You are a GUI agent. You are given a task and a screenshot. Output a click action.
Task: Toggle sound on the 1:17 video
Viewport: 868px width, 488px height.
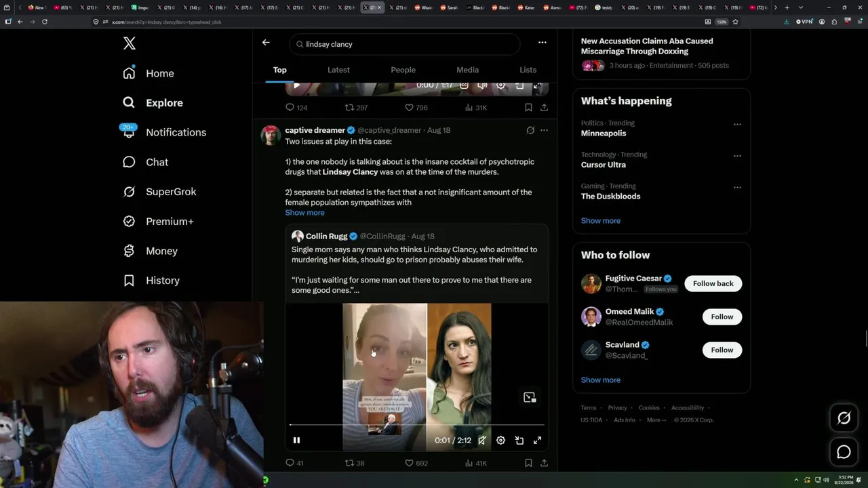tap(482, 85)
